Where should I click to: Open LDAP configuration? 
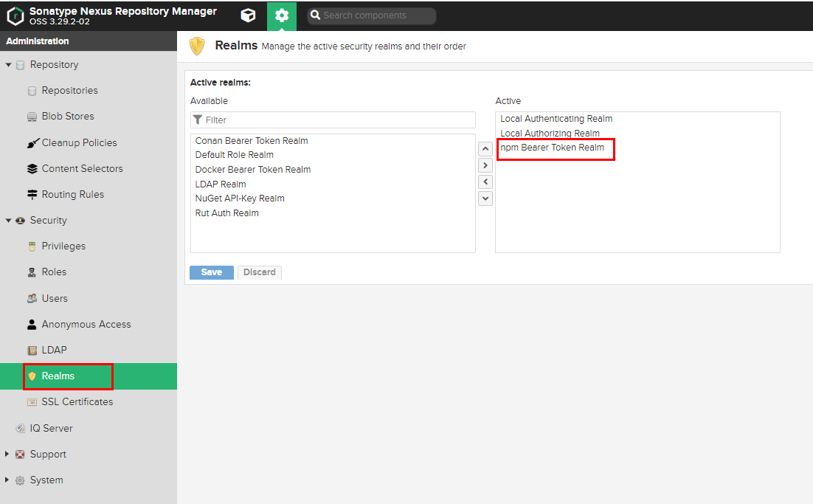(55, 350)
